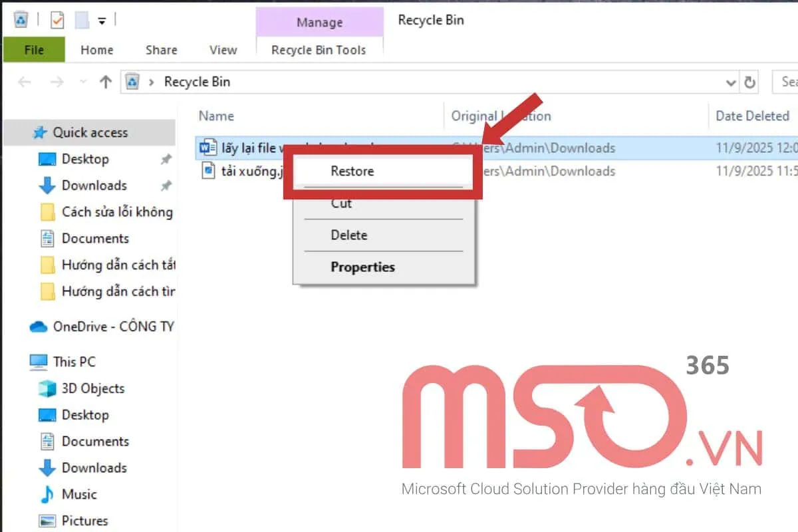Open the Recycle Bin Tools tab
Viewport: 798px width, 532px height.
319,50
